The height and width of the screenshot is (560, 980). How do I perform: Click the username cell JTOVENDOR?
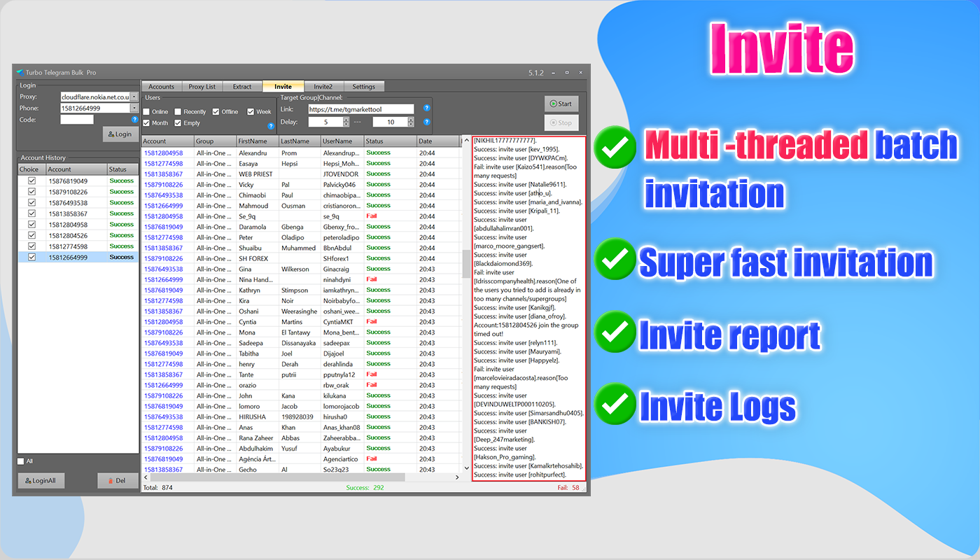[341, 174]
